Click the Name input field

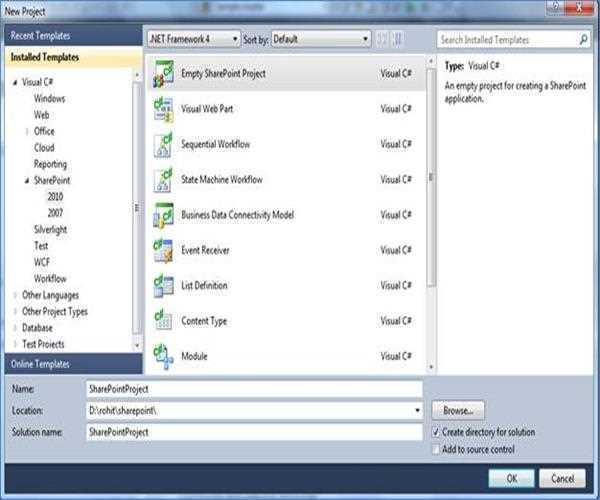(254, 389)
